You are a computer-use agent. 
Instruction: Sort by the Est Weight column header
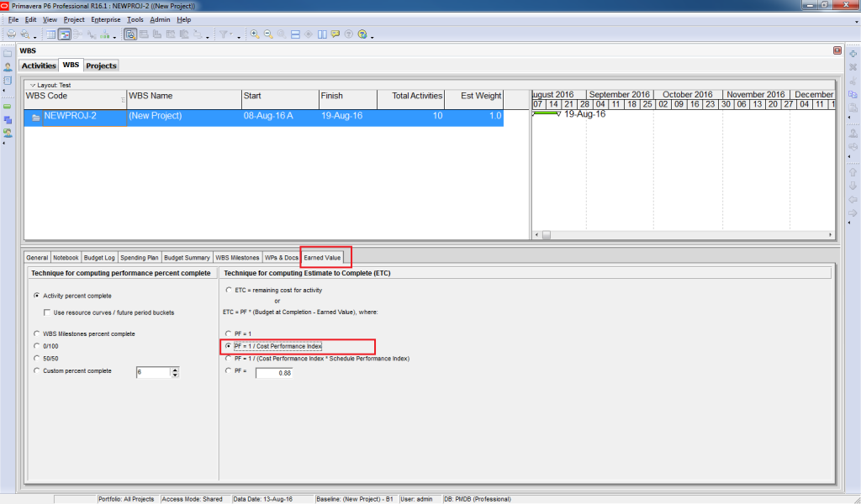tap(474, 100)
